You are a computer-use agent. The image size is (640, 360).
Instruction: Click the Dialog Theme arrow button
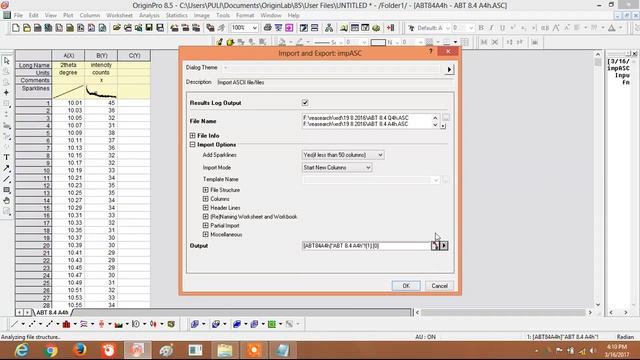point(449,69)
